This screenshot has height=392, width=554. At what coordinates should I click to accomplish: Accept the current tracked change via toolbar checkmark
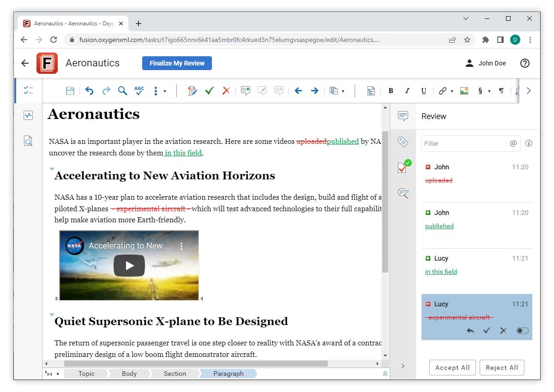[x=209, y=91]
